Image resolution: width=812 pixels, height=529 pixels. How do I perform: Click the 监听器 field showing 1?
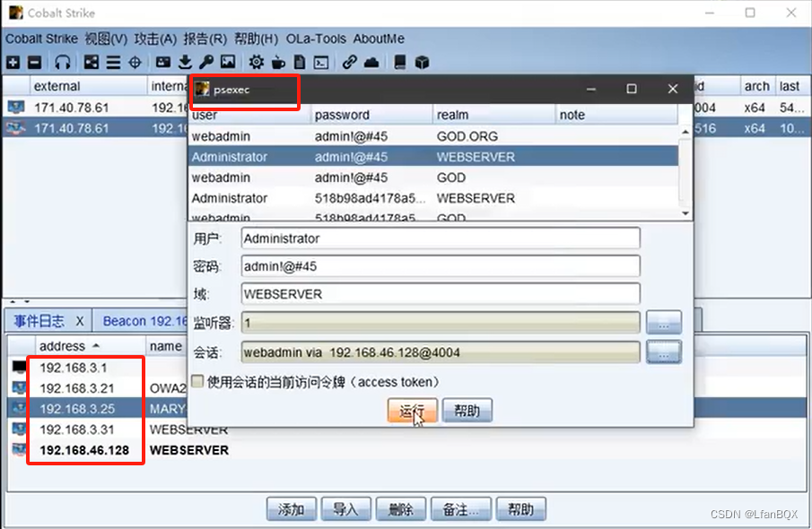tap(441, 323)
